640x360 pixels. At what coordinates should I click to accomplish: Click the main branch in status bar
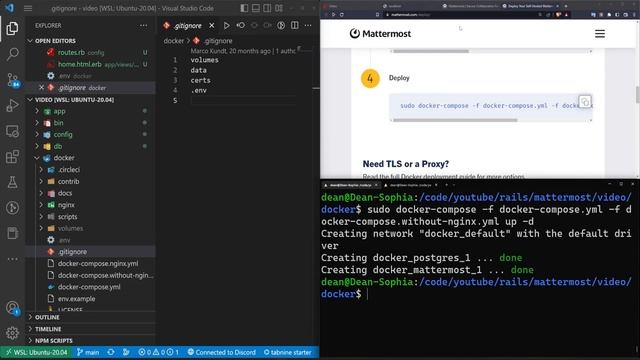pyautogui.click(x=88, y=352)
